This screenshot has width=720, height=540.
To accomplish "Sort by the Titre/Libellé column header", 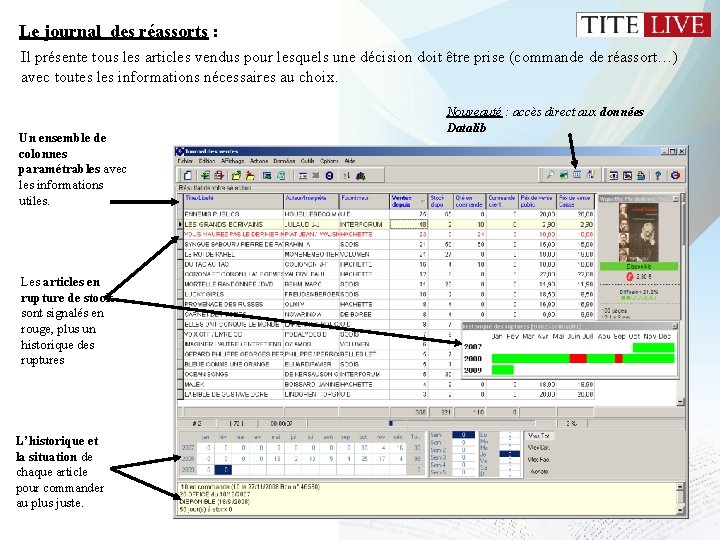I will click(x=233, y=201).
